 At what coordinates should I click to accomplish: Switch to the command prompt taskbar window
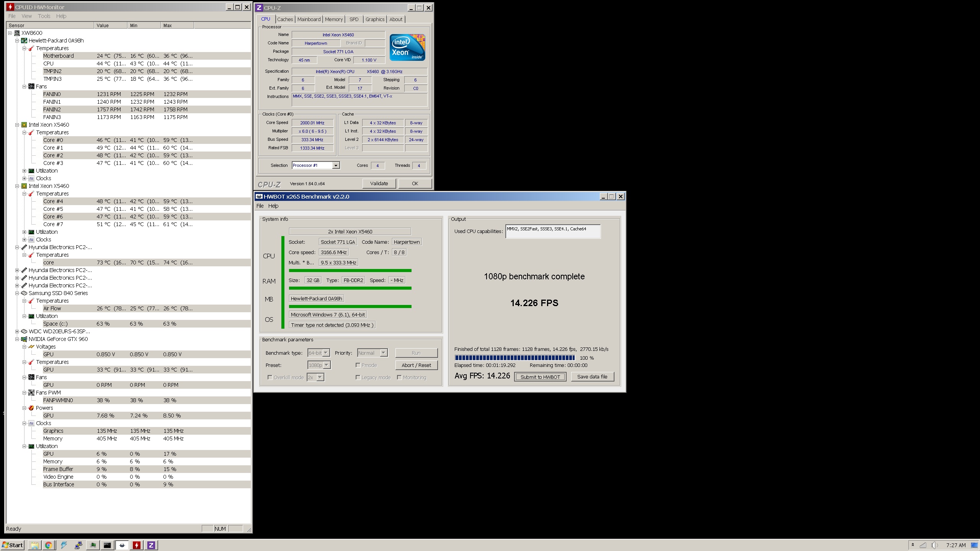point(107,545)
